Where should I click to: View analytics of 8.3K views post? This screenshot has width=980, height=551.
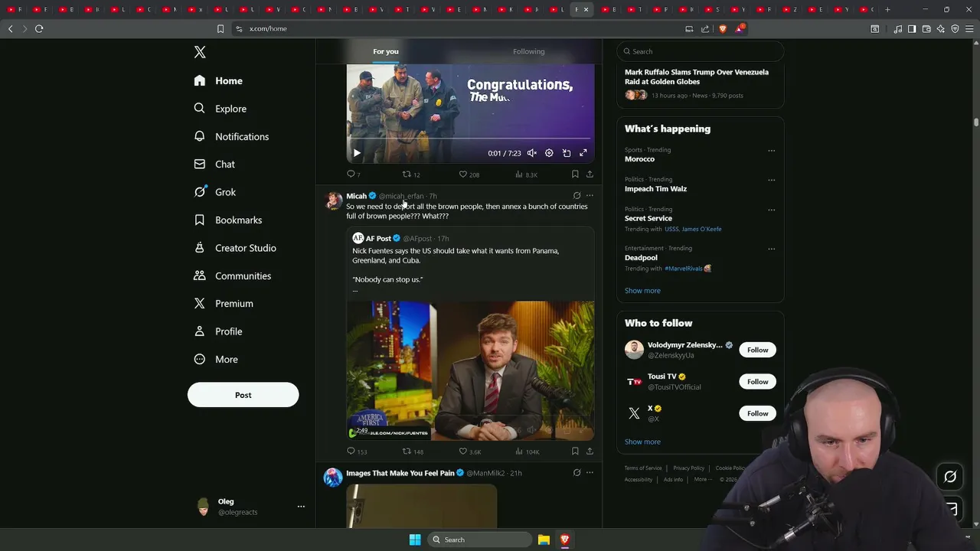526,174
